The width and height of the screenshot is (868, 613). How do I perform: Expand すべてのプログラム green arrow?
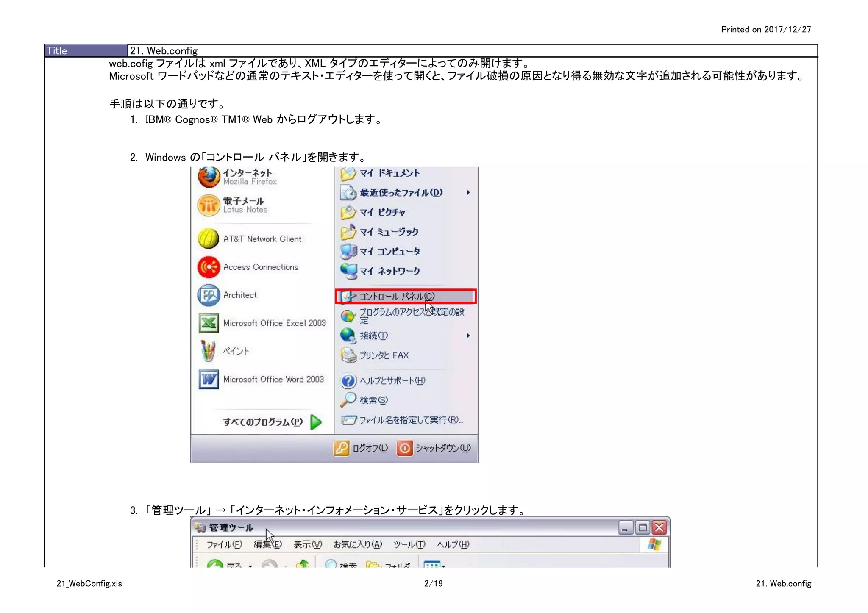[x=316, y=422]
